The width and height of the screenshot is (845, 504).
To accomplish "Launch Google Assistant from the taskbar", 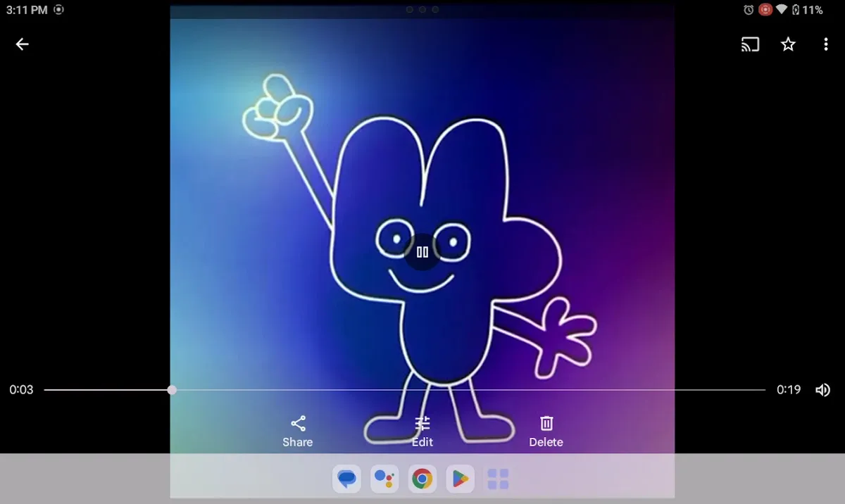I will (x=384, y=479).
